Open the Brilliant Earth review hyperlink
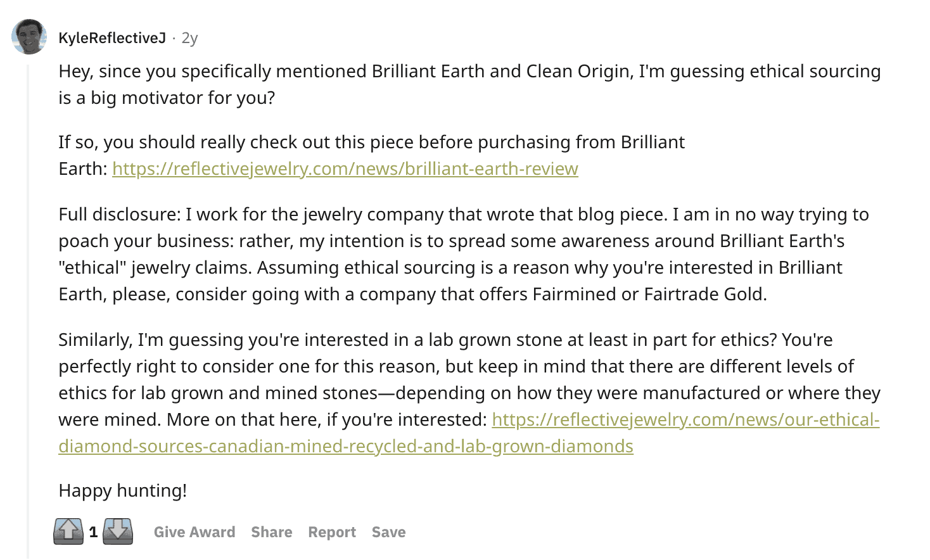This screenshot has height=560, width=930. click(345, 169)
